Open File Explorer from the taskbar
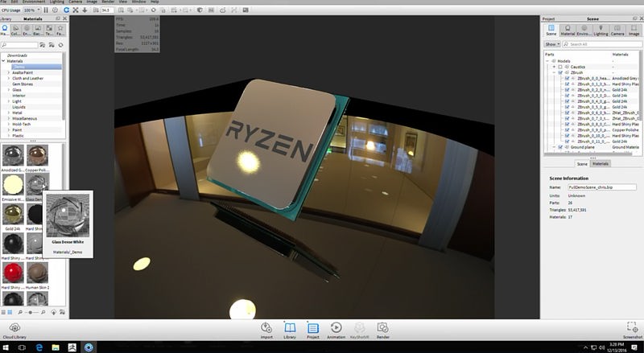This screenshot has width=644, height=353. (x=56, y=347)
